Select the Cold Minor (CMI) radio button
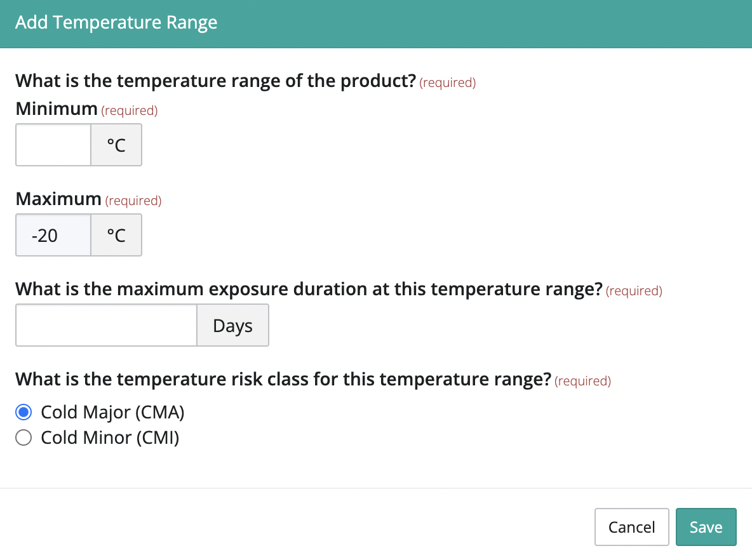Screen dimensions: 752x560 click(23, 437)
